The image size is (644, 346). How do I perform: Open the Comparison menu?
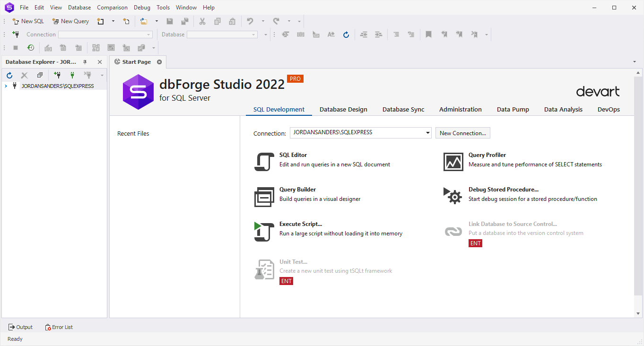click(112, 8)
